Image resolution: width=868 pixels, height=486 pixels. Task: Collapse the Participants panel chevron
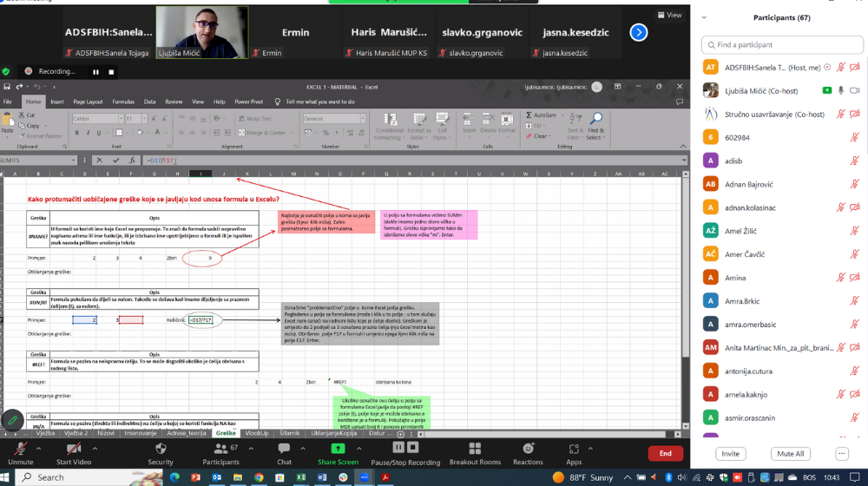[x=704, y=17]
